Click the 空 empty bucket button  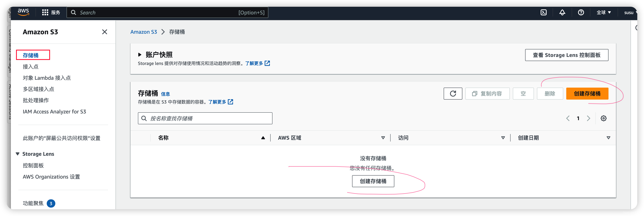pos(523,94)
